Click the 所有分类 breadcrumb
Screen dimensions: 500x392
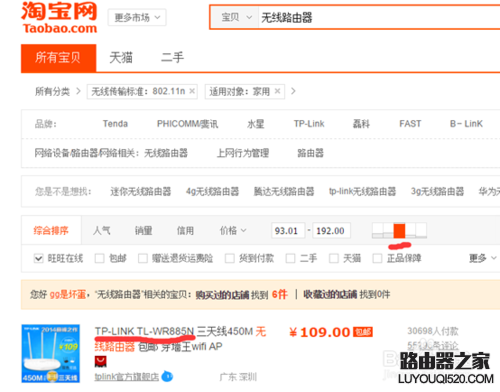(52, 91)
